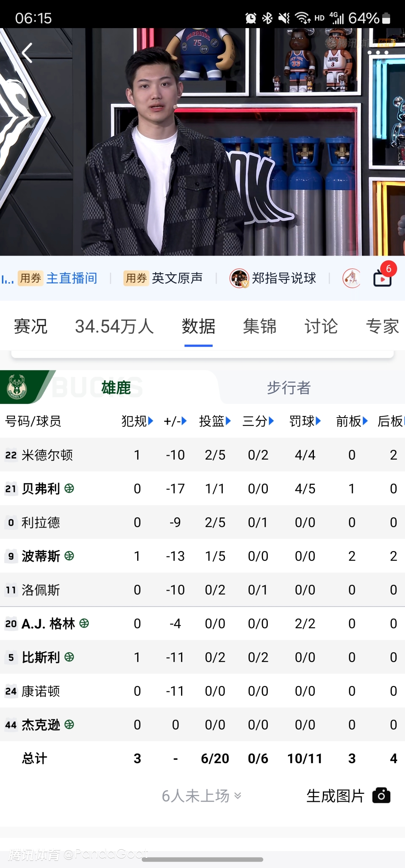Open the video playlist icon with badge 6
This screenshot has width=405, height=868.
382,279
